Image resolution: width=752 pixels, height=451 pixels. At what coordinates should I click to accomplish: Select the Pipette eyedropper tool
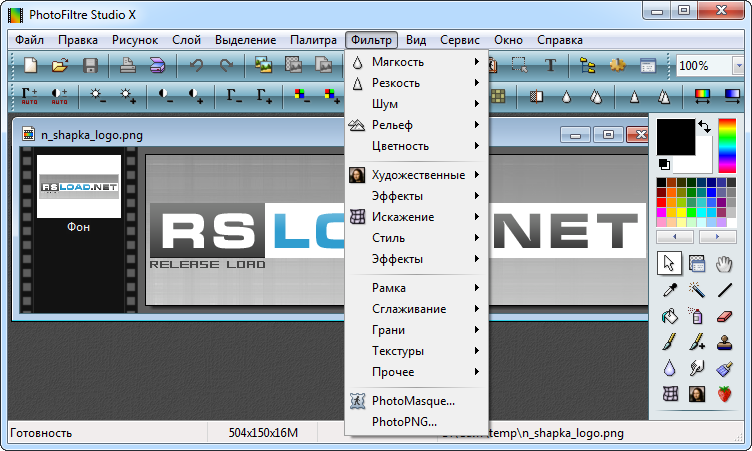click(670, 289)
